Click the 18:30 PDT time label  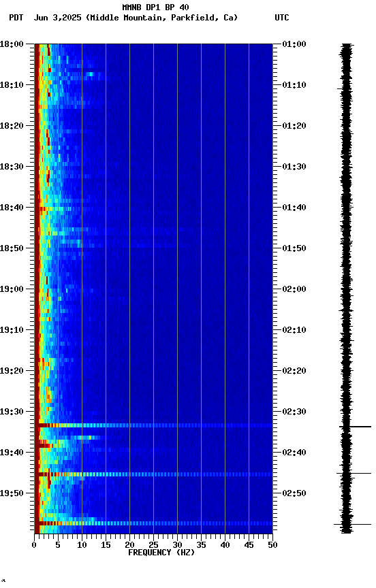[12, 167]
